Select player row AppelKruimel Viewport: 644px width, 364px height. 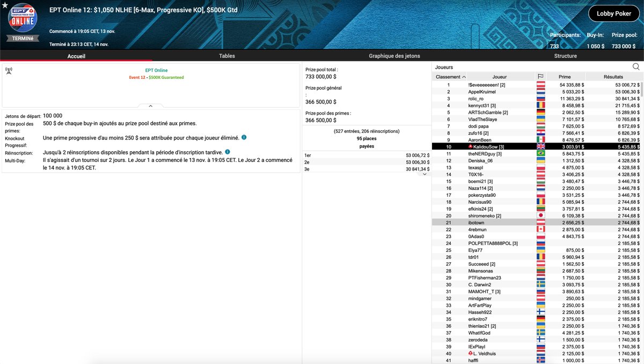click(536, 91)
